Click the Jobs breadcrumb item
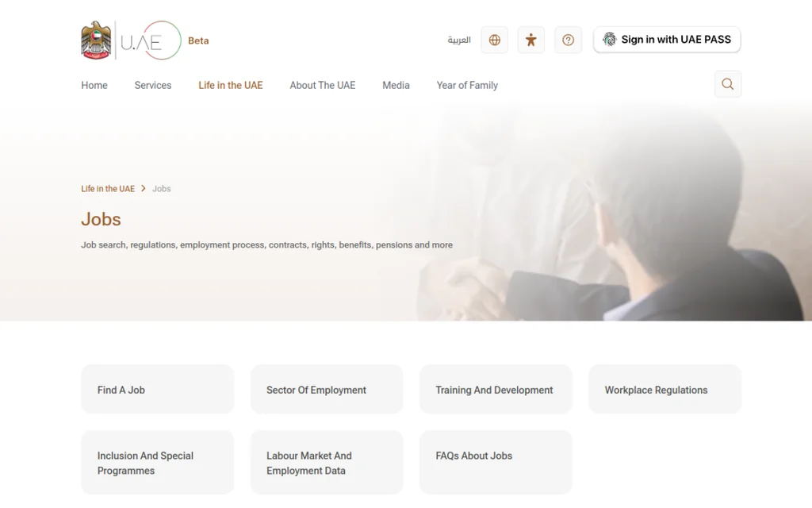The width and height of the screenshot is (812, 508). 162,189
